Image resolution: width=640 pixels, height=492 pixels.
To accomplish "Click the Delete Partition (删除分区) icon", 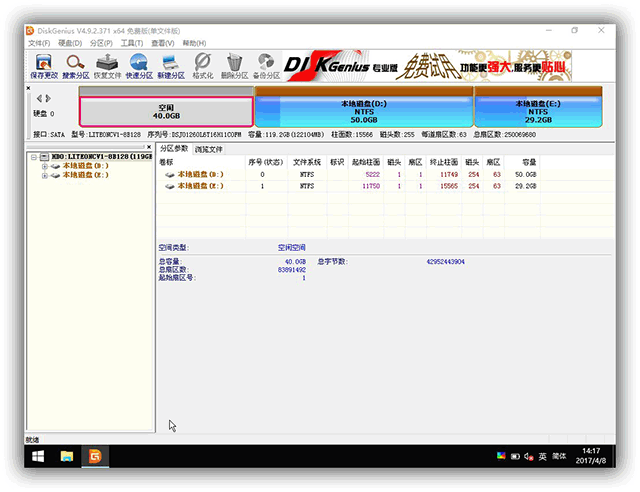I will (x=234, y=66).
